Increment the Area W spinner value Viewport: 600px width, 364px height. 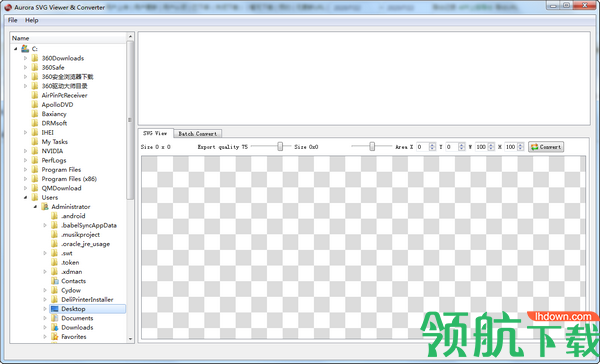491,145
